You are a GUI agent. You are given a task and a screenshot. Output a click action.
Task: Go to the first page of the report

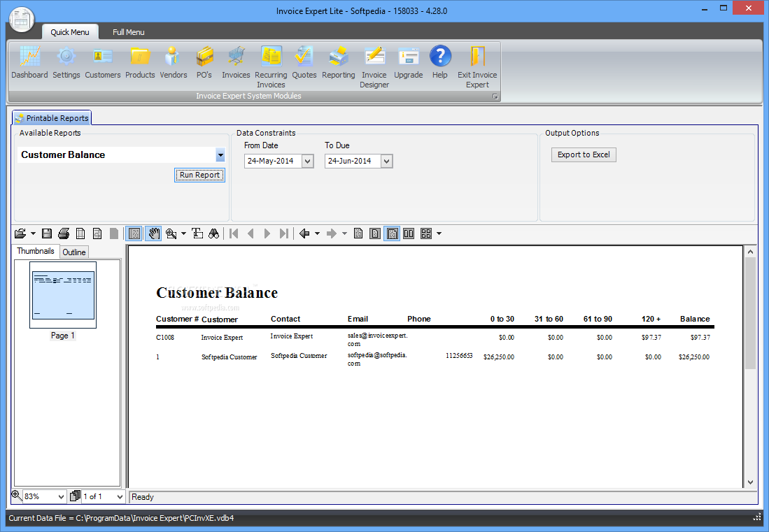point(234,233)
